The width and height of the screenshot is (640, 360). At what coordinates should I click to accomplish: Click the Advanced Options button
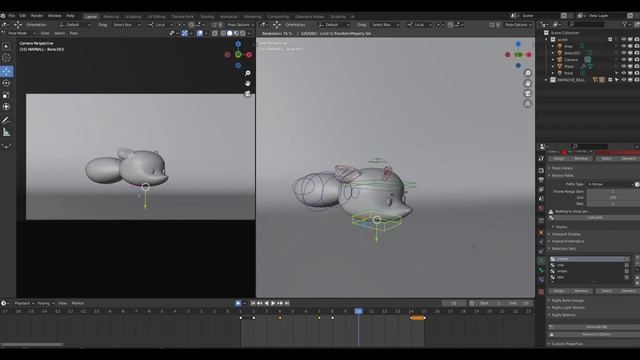(596, 334)
